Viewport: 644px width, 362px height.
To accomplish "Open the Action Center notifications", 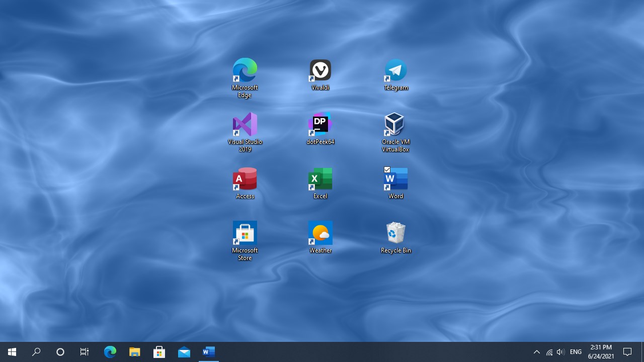I will (627, 352).
